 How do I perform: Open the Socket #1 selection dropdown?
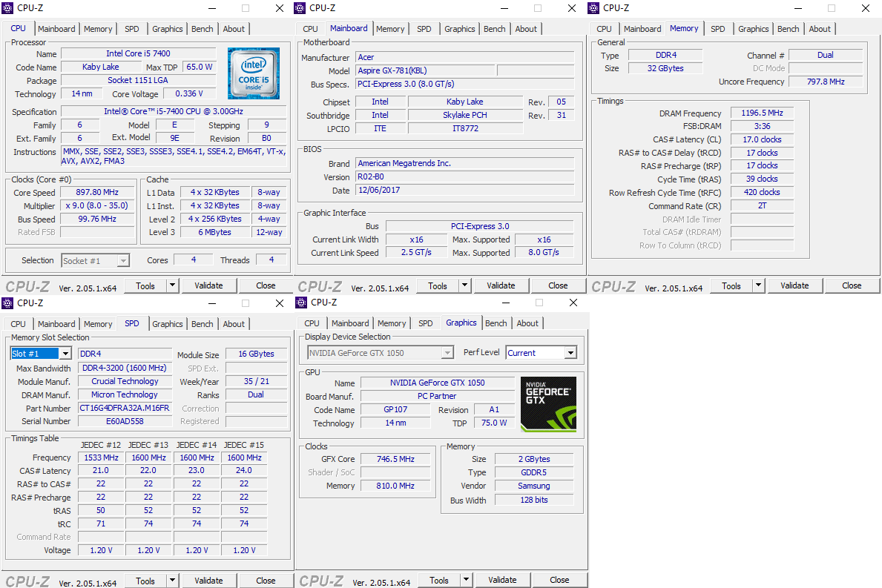[123, 261]
